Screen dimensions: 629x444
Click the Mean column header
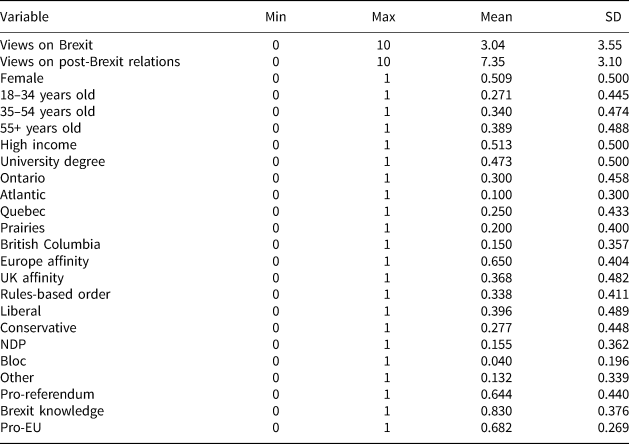(496, 17)
